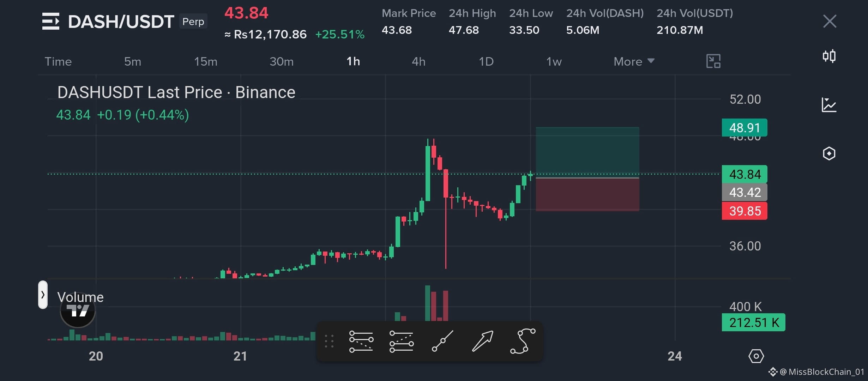Click the Perp contract label
868x381 pixels.
click(193, 21)
